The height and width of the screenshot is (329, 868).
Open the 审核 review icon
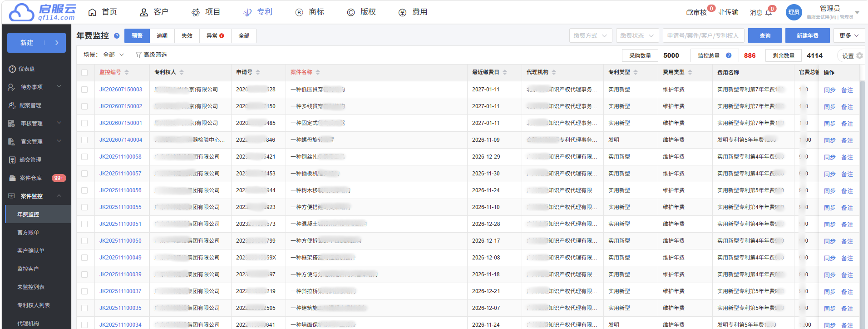pyautogui.click(x=690, y=12)
